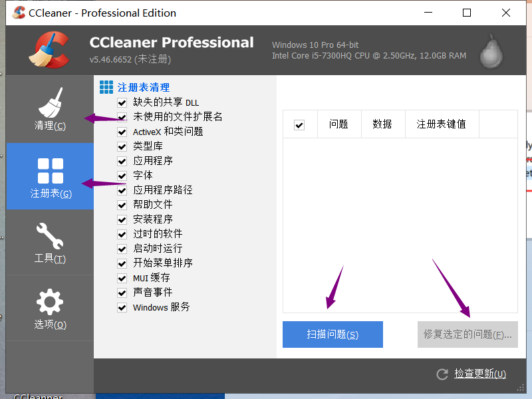Switch to the 工具(T) sidebar tab label

pos(50,259)
